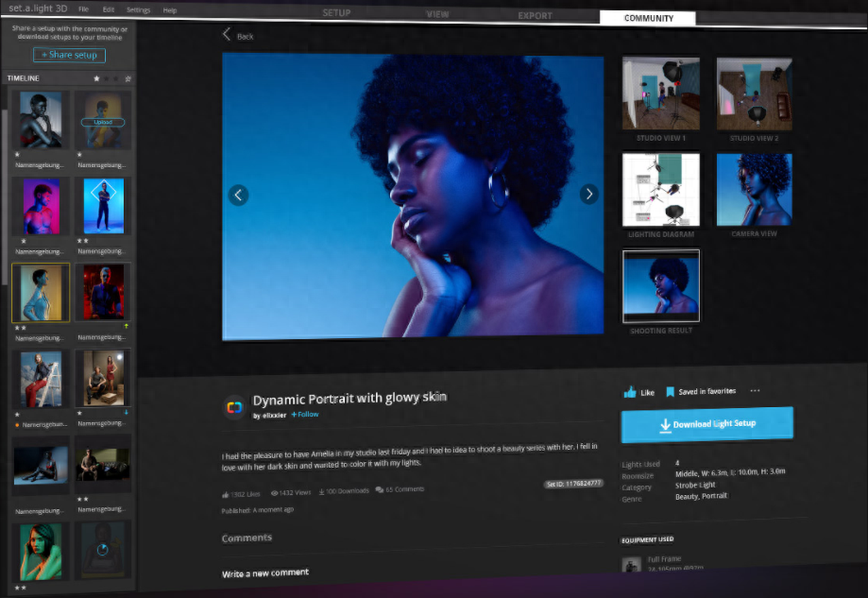Go back using the Back arrow icon
The image size is (868, 598).
pos(226,34)
